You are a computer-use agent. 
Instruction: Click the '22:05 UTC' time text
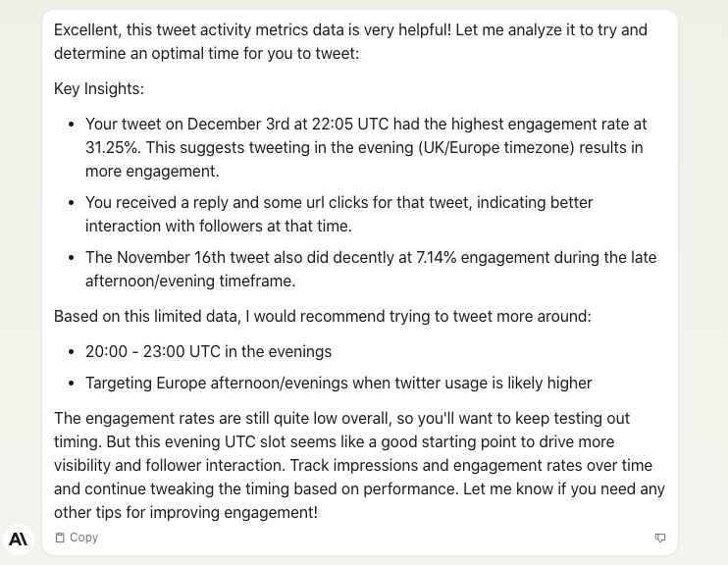click(x=350, y=125)
